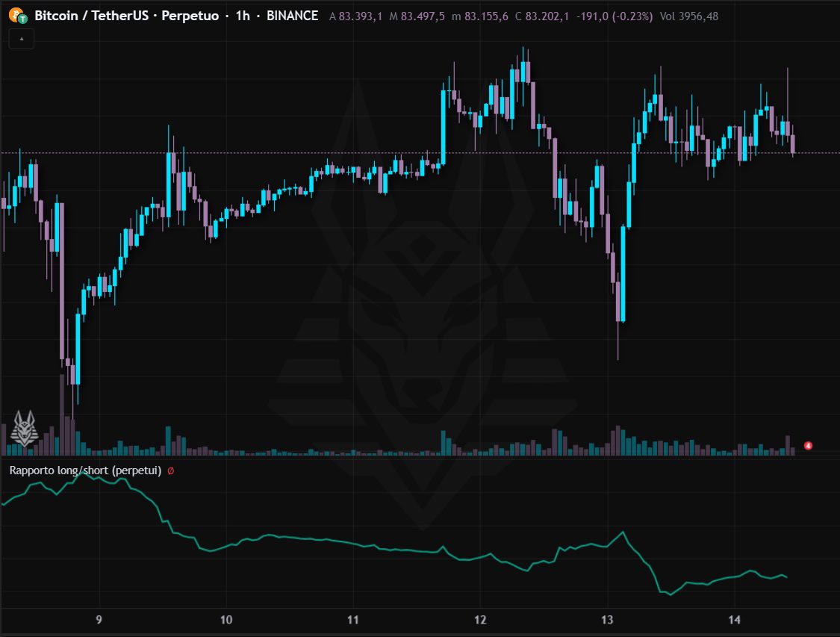The height and width of the screenshot is (637, 840).
Task: Click date label 10 on time axis
Action: coord(226,620)
